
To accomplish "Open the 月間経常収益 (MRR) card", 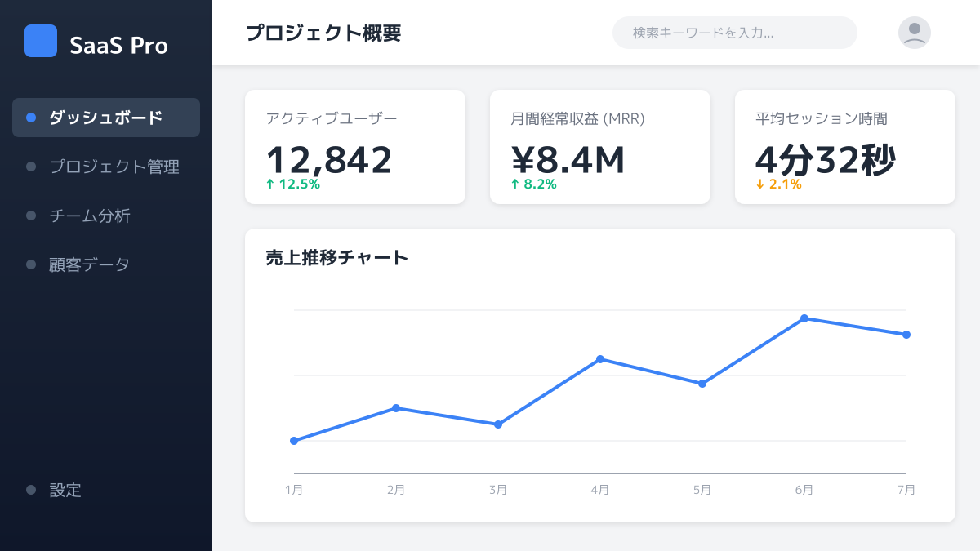I will [x=600, y=147].
